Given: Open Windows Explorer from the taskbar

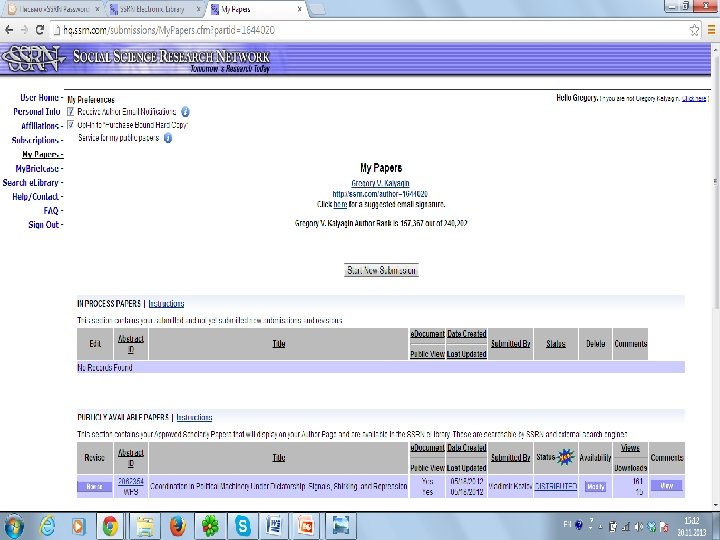Looking at the screenshot, I should coord(144,526).
